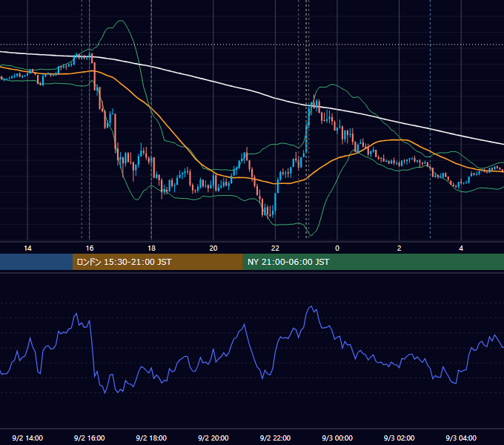Click the blue session bar before ロンドン
The width and height of the screenshot is (504, 445).
click(x=36, y=262)
